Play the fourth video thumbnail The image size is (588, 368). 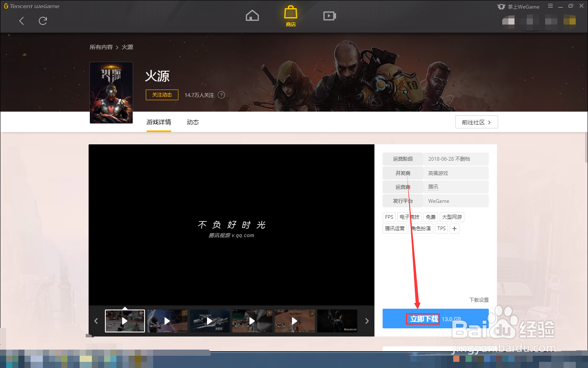coord(252,321)
